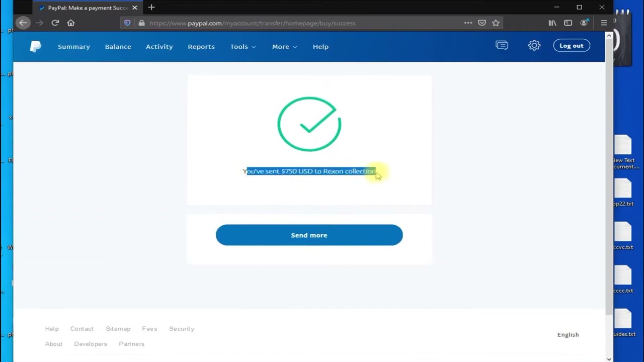The height and width of the screenshot is (362, 644).
Task: Click the browser Back arrow
Action: [x=23, y=23]
